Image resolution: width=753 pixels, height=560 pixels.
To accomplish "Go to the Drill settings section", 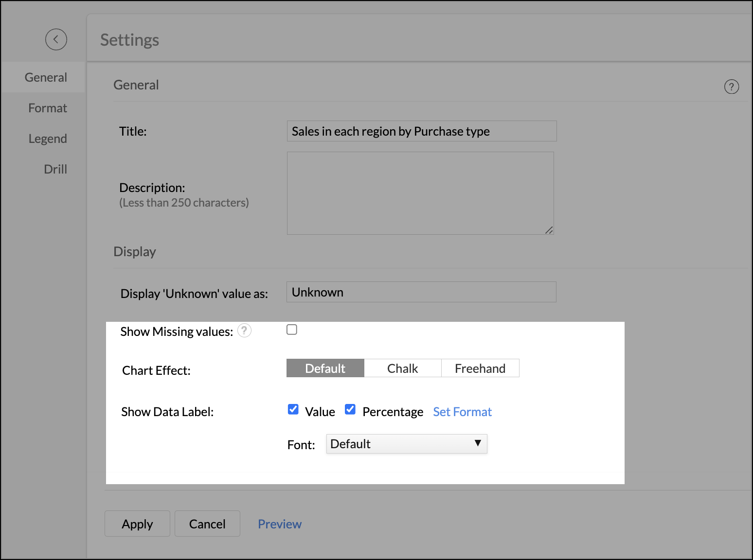I will click(55, 169).
